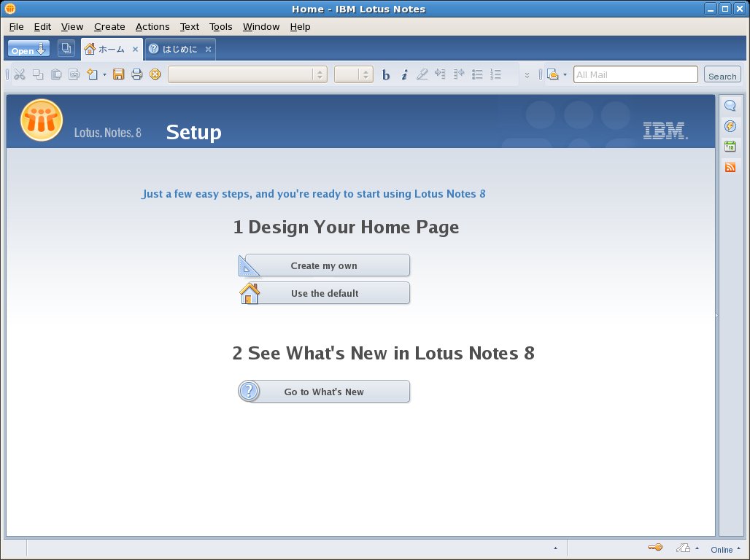Click the Search button
The width and height of the screenshot is (750, 560).
[722, 74]
